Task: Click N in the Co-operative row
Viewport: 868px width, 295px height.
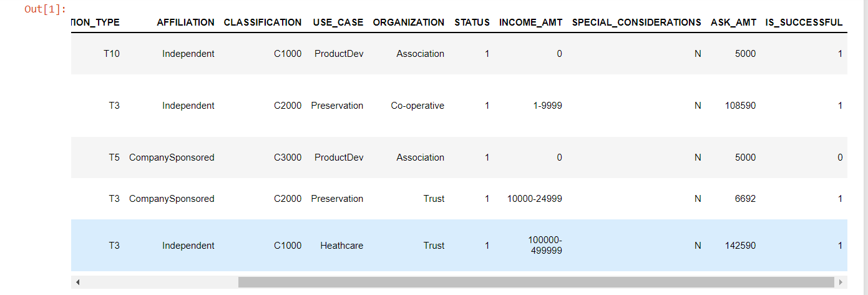Action: [x=698, y=106]
